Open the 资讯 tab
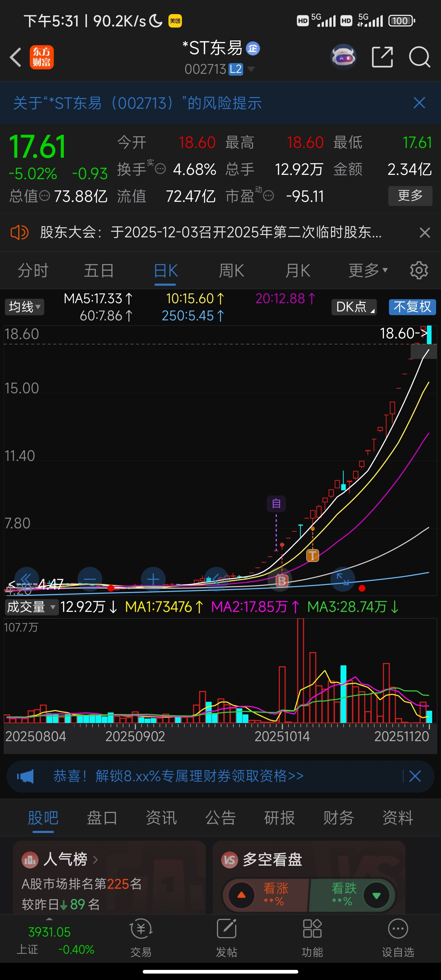This screenshot has width=441, height=980. [161, 818]
